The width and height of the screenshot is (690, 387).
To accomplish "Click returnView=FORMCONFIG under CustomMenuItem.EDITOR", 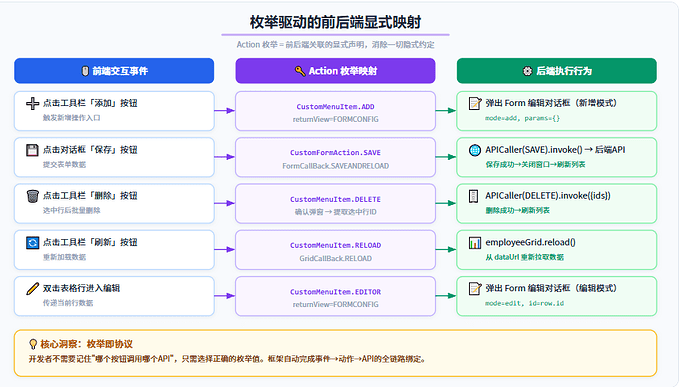I will tap(335, 304).
